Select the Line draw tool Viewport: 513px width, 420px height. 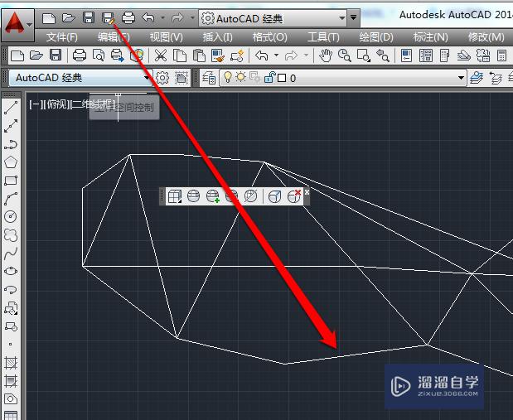coord(11,108)
